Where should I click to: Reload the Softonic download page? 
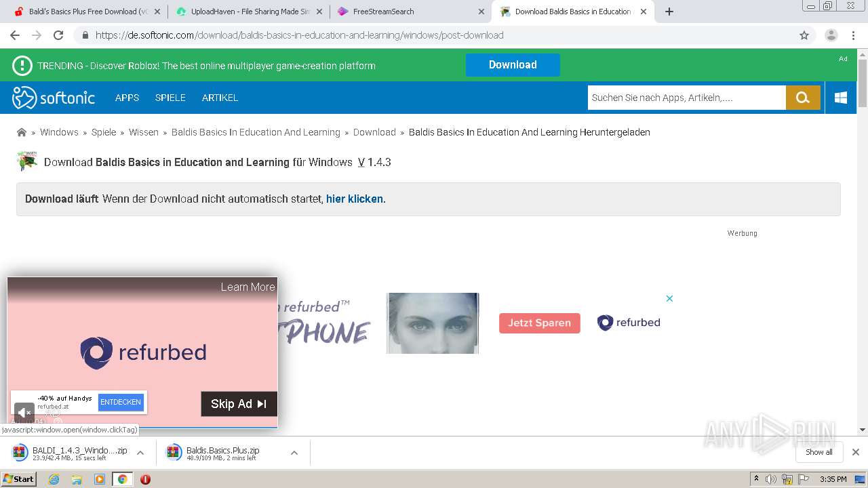click(58, 35)
